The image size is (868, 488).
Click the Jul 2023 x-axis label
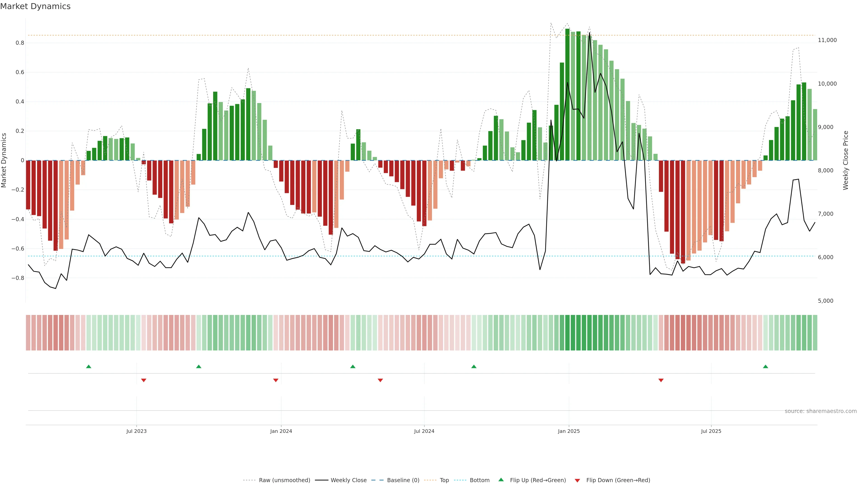[x=137, y=431]
